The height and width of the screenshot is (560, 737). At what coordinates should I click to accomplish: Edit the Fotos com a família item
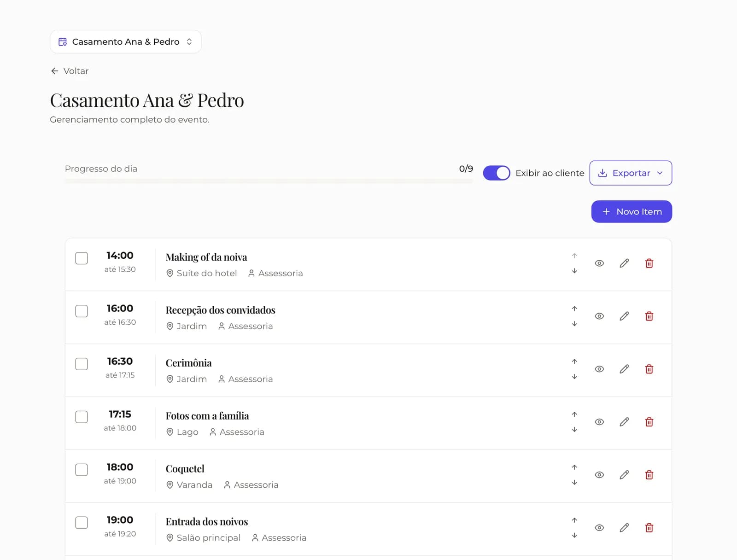[624, 422]
